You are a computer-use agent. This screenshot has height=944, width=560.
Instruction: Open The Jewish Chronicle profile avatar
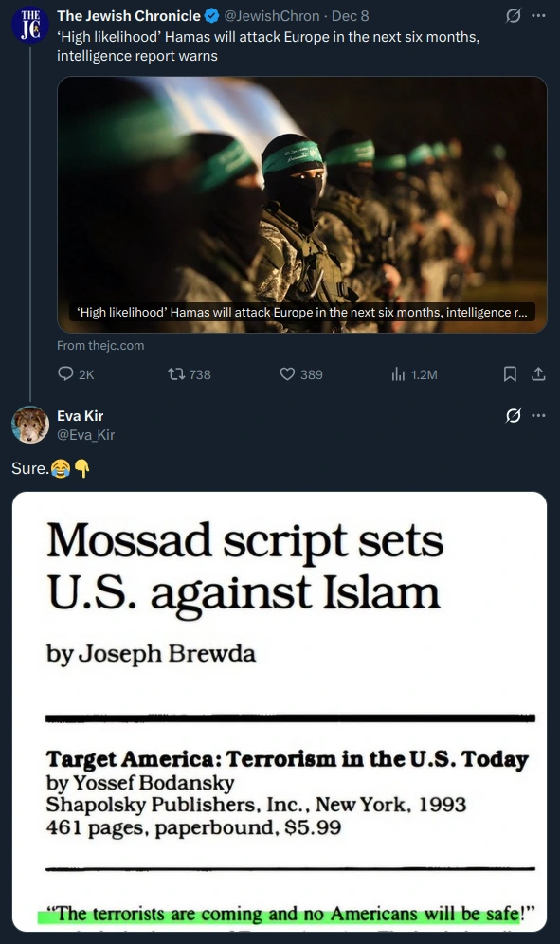coord(30,25)
